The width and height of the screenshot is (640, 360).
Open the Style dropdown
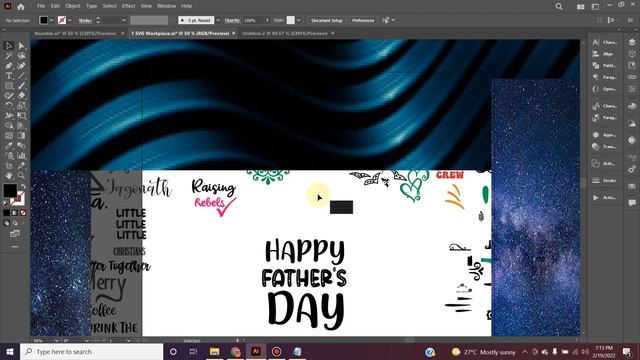(x=298, y=20)
